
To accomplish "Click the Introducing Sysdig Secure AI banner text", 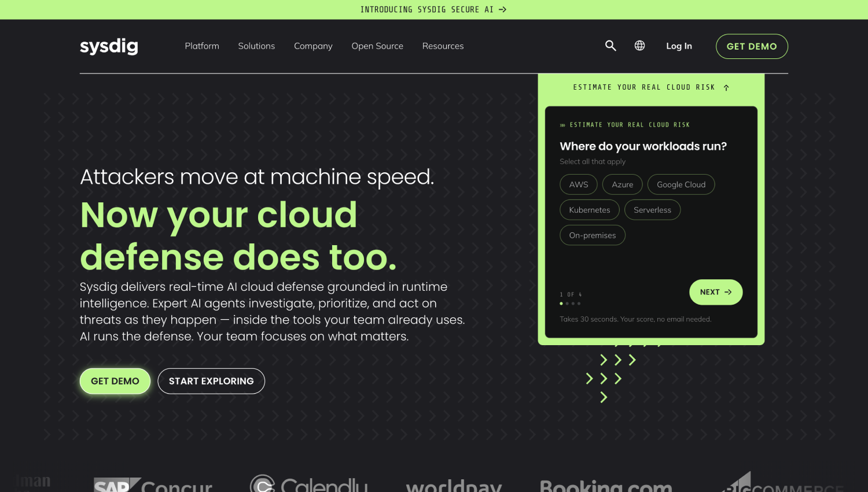I will click(427, 10).
